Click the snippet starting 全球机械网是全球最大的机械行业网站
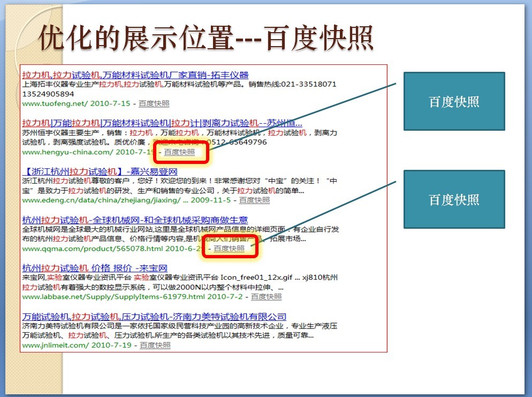This screenshot has height=397, width=532. click(181, 234)
